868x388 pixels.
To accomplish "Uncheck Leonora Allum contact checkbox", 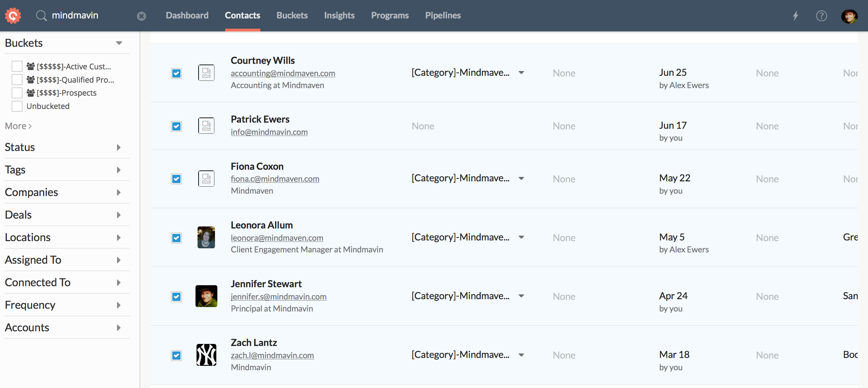I will tap(176, 238).
